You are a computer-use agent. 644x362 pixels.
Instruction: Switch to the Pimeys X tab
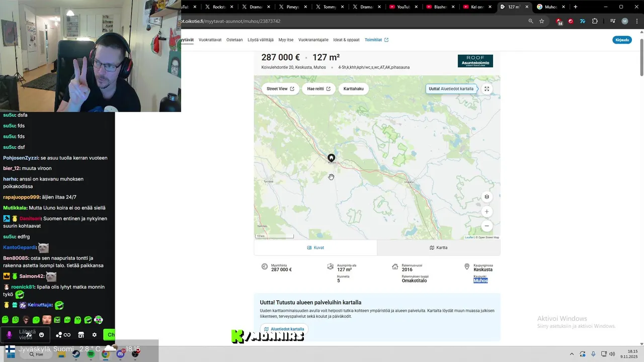pyautogui.click(x=293, y=7)
